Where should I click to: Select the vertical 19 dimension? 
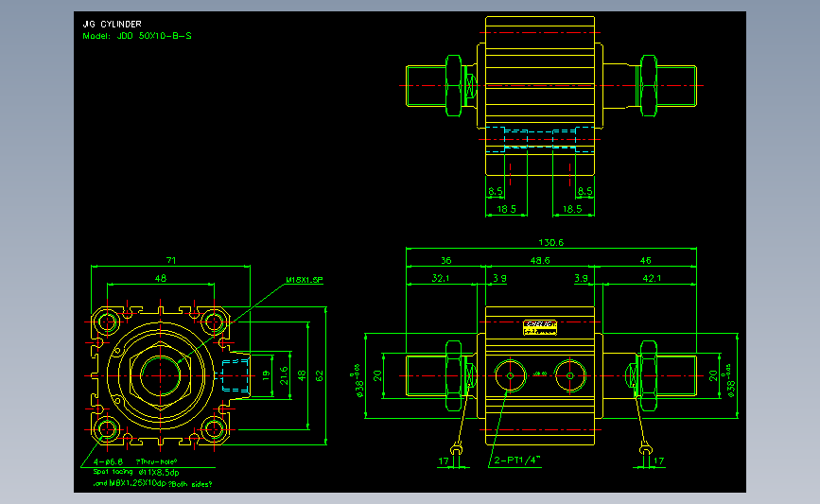coord(266,374)
